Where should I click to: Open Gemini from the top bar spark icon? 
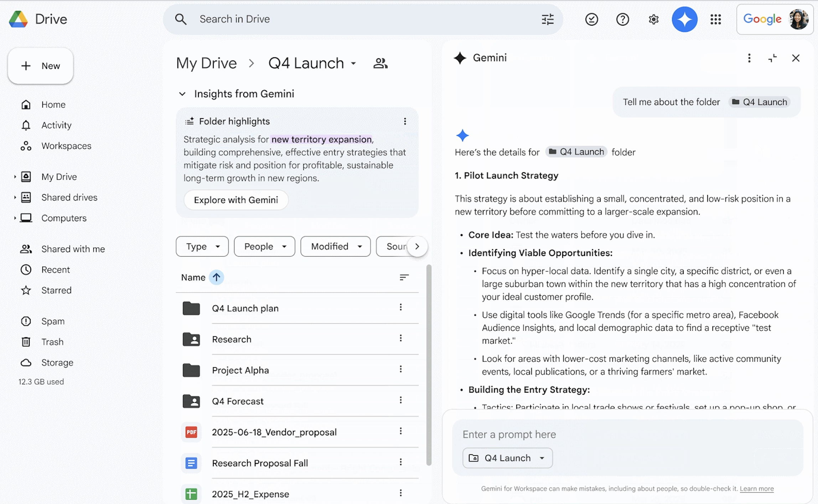(x=684, y=19)
